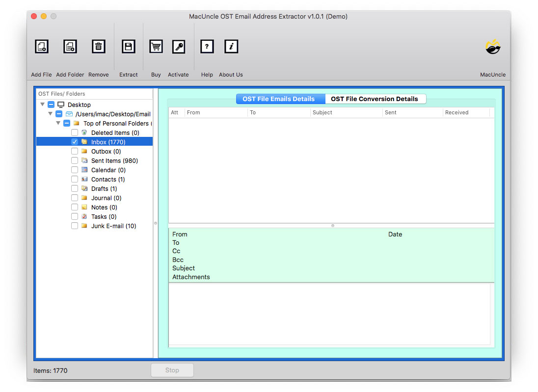
Task: Select the Drafts checkbox
Action: (75, 188)
